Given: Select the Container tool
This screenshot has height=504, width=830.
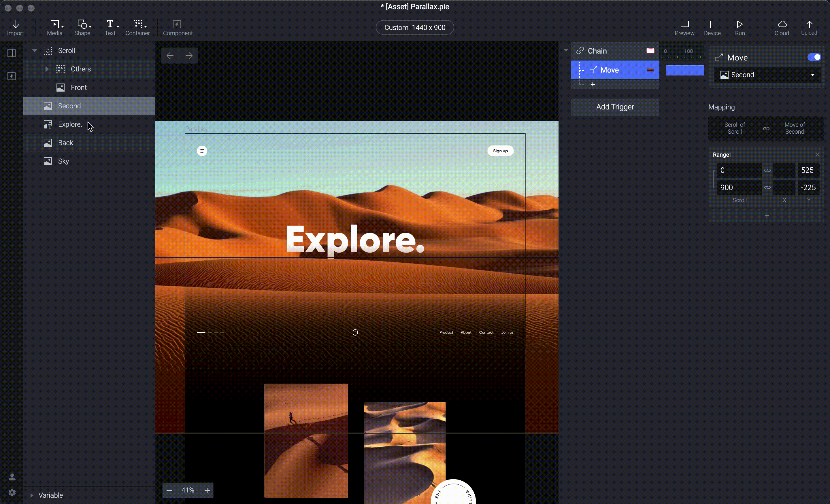Looking at the screenshot, I should (137, 27).
